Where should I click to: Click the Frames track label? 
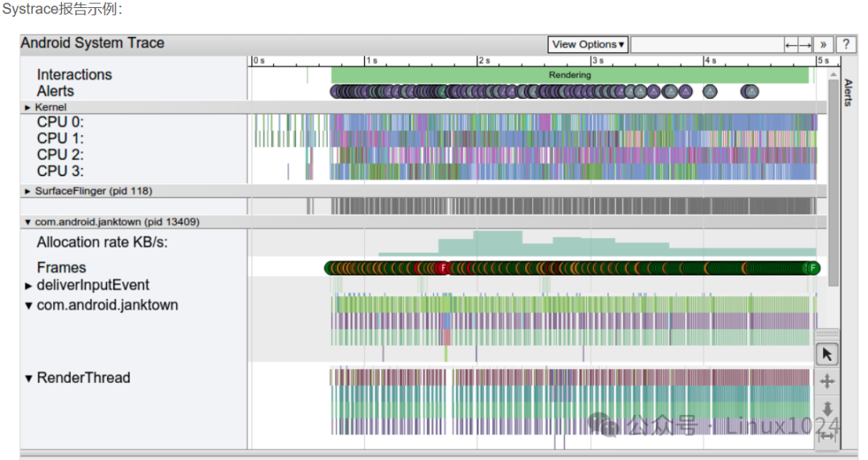click(x=61, y=269)
